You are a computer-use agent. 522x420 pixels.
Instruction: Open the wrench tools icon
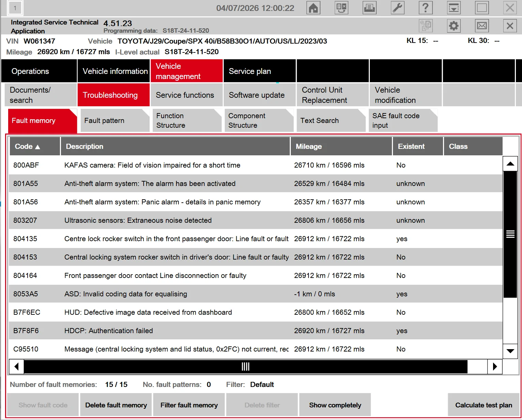point(397,8)
